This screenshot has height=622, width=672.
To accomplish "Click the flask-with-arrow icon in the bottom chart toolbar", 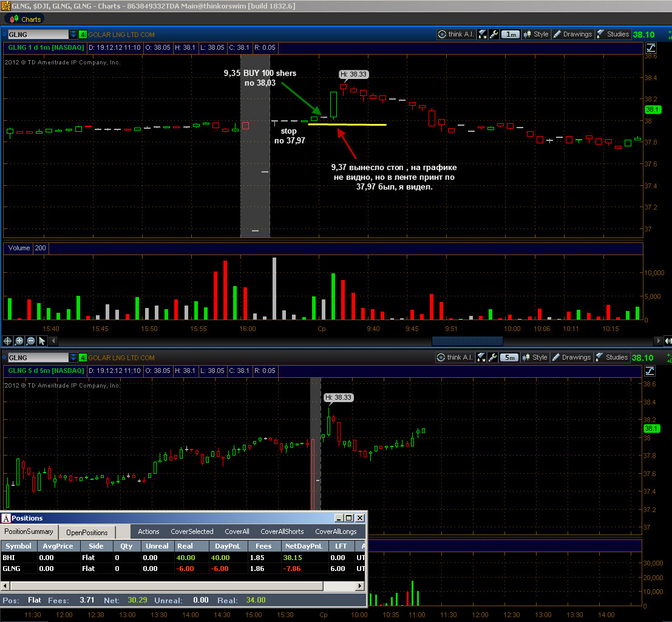I will point(481,357).
